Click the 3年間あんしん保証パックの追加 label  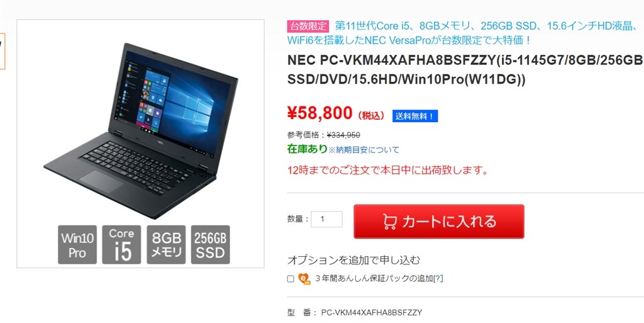[374, 279]
